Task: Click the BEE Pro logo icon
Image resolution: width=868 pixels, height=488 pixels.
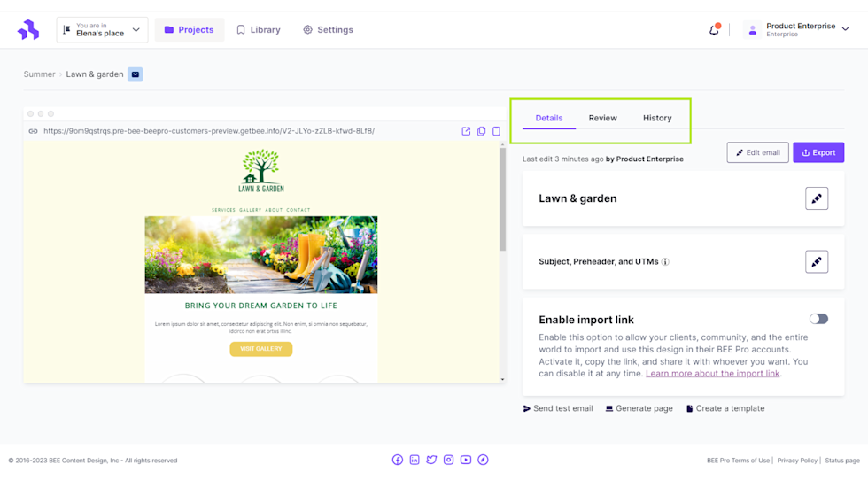Action: point(28,30)
